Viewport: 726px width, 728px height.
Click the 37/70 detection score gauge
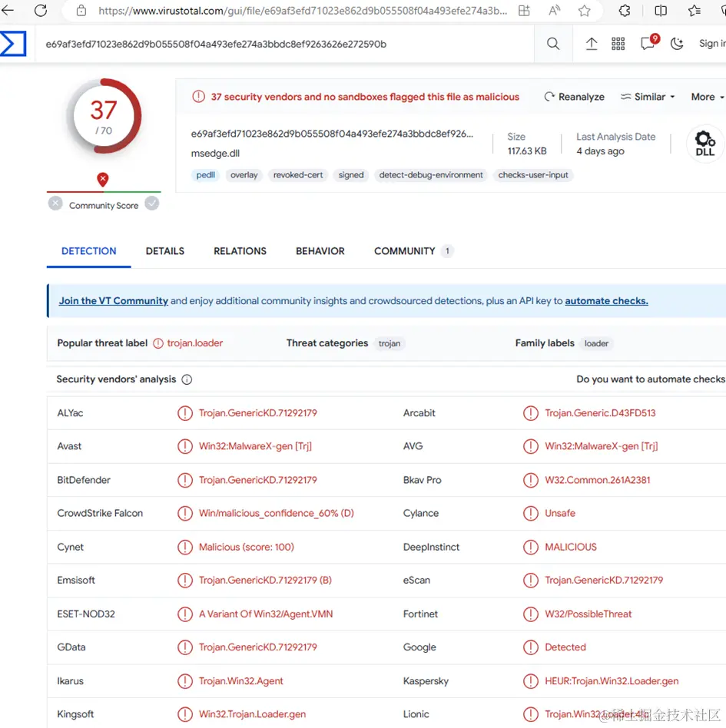tap(104, 116)
